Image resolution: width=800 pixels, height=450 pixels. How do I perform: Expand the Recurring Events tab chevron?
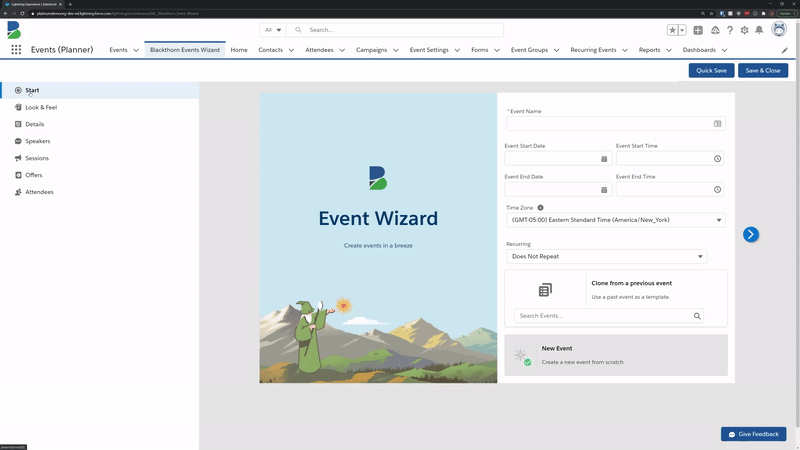[624, 50]
